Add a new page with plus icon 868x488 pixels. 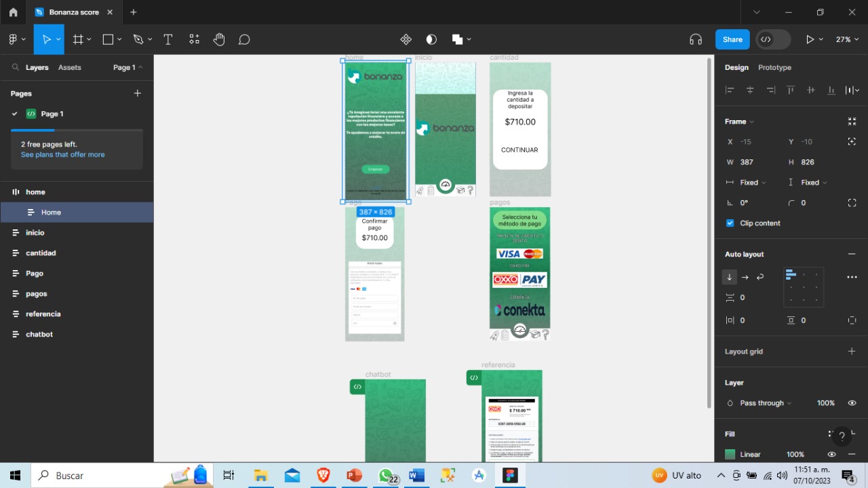pos(138,93)
